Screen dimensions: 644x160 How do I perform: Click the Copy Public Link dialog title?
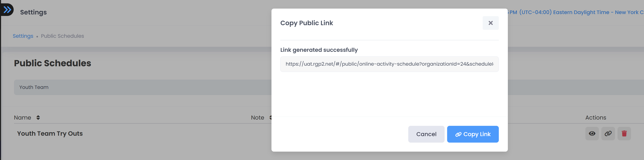click(x=307, y=23)
